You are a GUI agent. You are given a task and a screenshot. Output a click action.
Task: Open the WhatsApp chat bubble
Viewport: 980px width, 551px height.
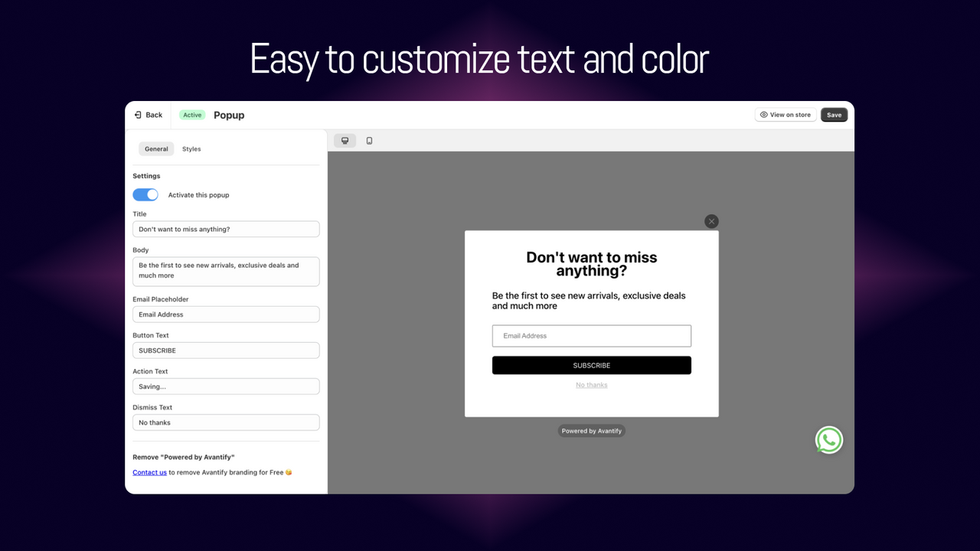click(829, 440)
